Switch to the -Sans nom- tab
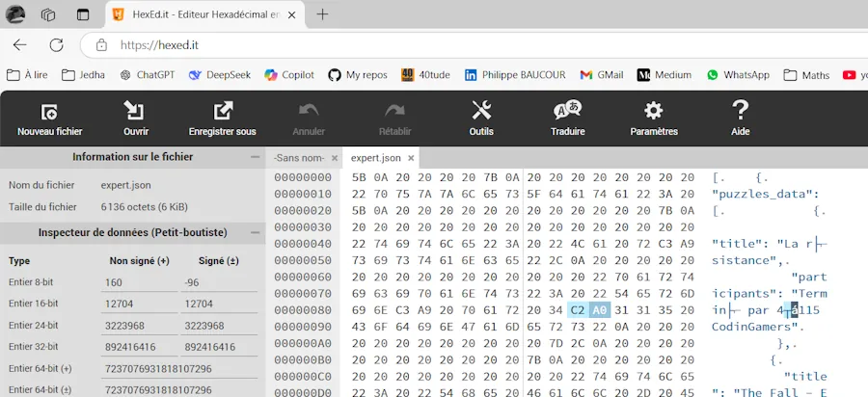Screen dimensions: 868x397 point(299,158)
